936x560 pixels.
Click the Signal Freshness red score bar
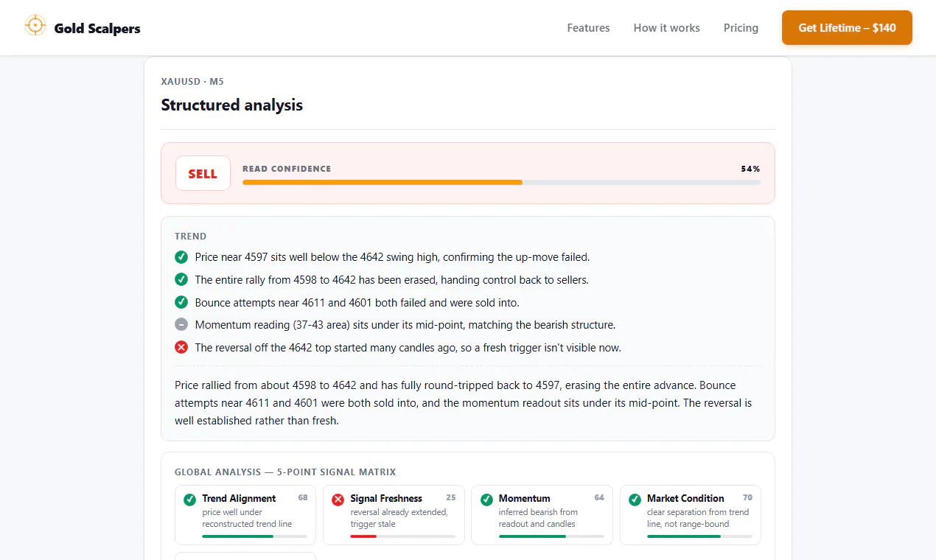point(402,536)
